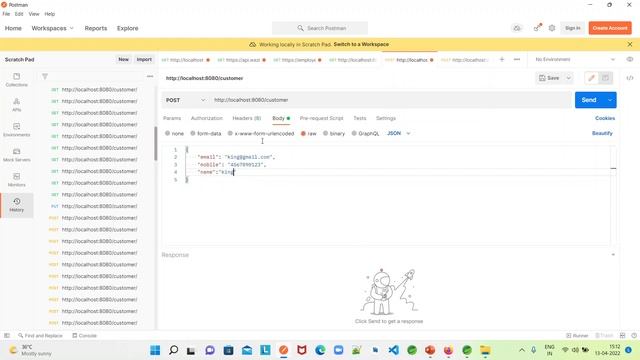Open Postman settings gear icon

[x=552, y=28]
